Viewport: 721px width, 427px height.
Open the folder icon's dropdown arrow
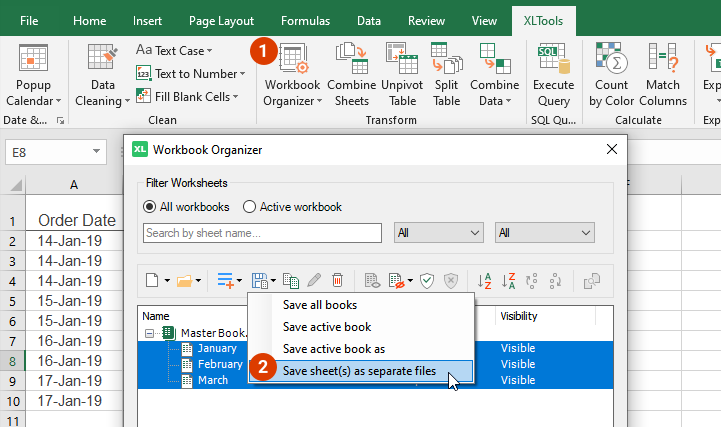coord(198,280)
